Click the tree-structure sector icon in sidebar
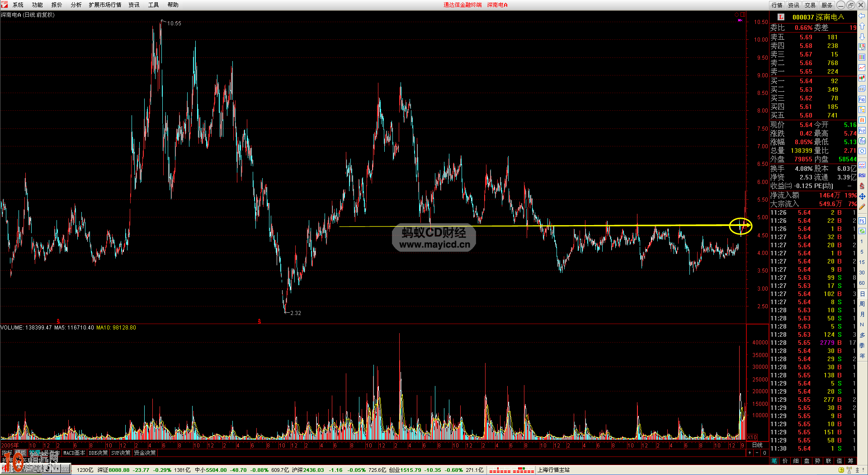868x475 pixels. [x=862, y=110]
